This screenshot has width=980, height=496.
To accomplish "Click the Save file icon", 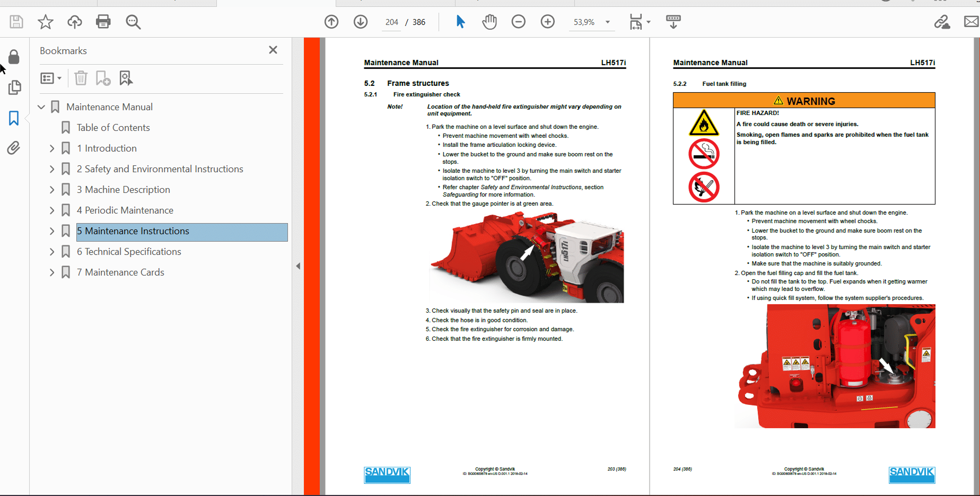I will tap(16, 22).
